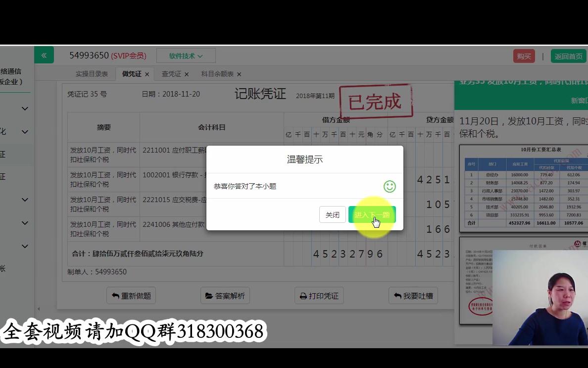Click the reply arrow icon on 我要吐槽
Image resolution: width=588 pixels, height=368 pixels.
[397, 296]
